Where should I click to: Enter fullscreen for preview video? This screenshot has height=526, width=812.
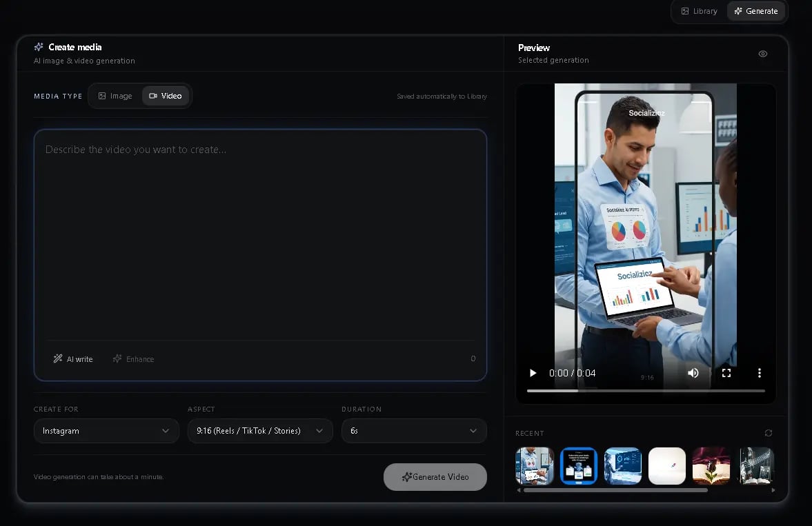tap(726, 373)
